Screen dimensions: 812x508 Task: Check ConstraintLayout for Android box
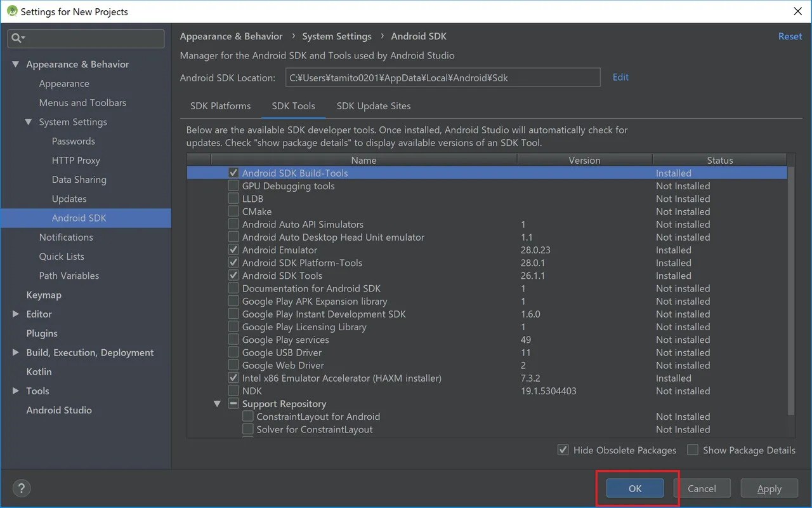point(248,417)
